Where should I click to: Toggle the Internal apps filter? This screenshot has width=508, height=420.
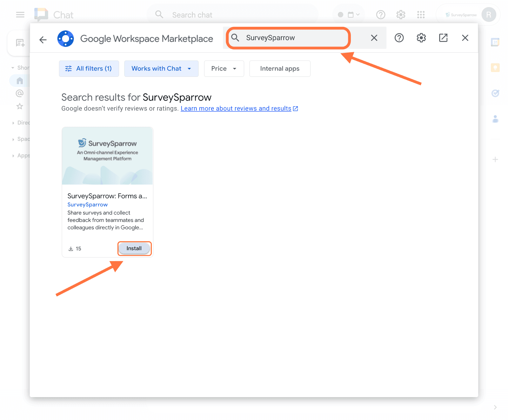pos(279,69)
